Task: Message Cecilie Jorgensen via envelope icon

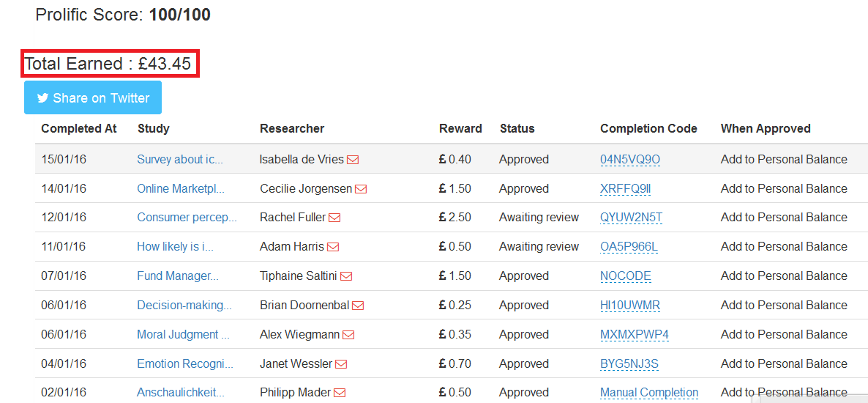Action: tap(361, 189)
